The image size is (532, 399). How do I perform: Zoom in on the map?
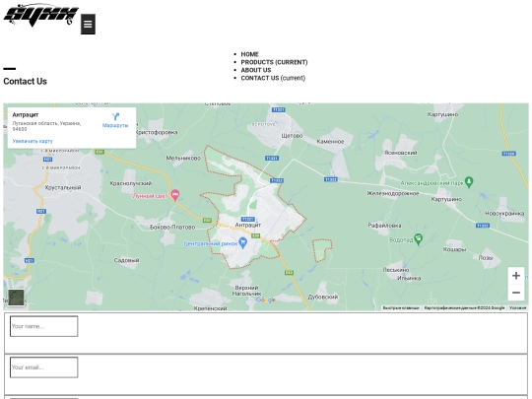tap(516, 276)
